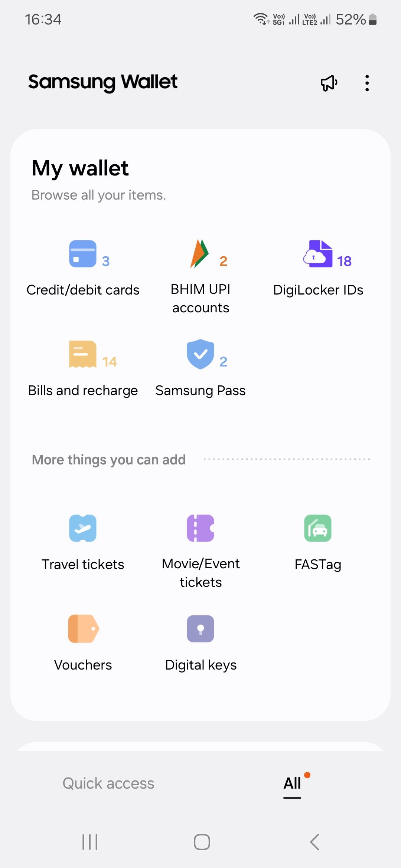
Task: Add Movie/Event tickets
Action: point(200,528)
